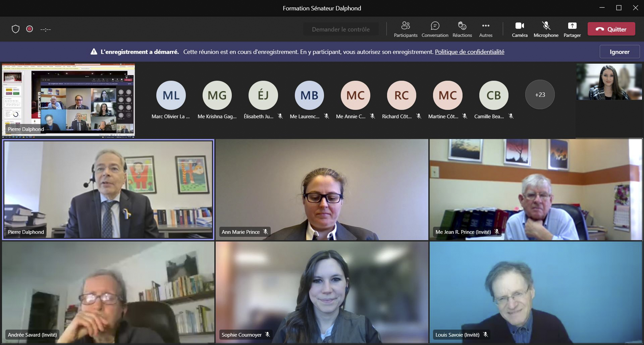
Task: Open the Politique de confidentialité link
Action: 469,52
